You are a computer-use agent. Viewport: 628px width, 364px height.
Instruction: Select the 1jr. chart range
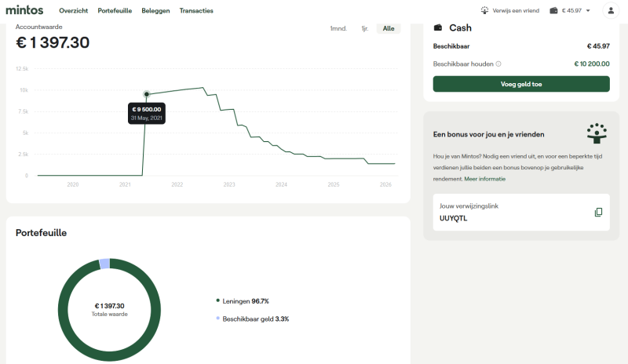point(364,29)
